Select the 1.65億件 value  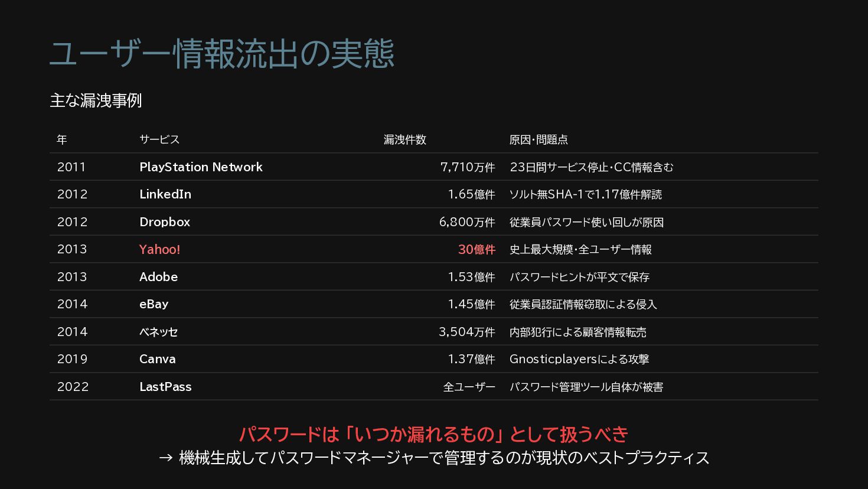(472, 194)
